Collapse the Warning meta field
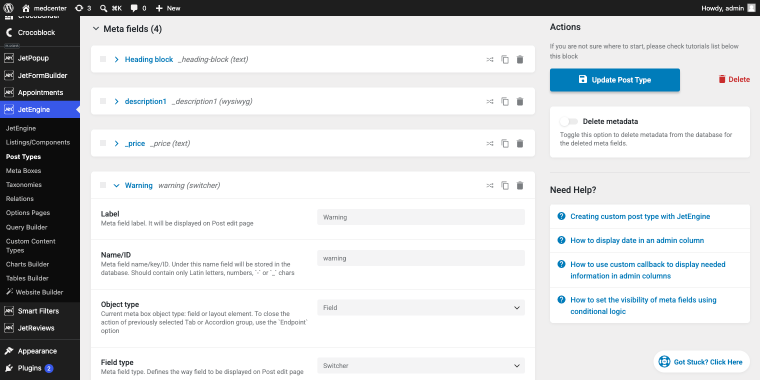 [116, 185]
